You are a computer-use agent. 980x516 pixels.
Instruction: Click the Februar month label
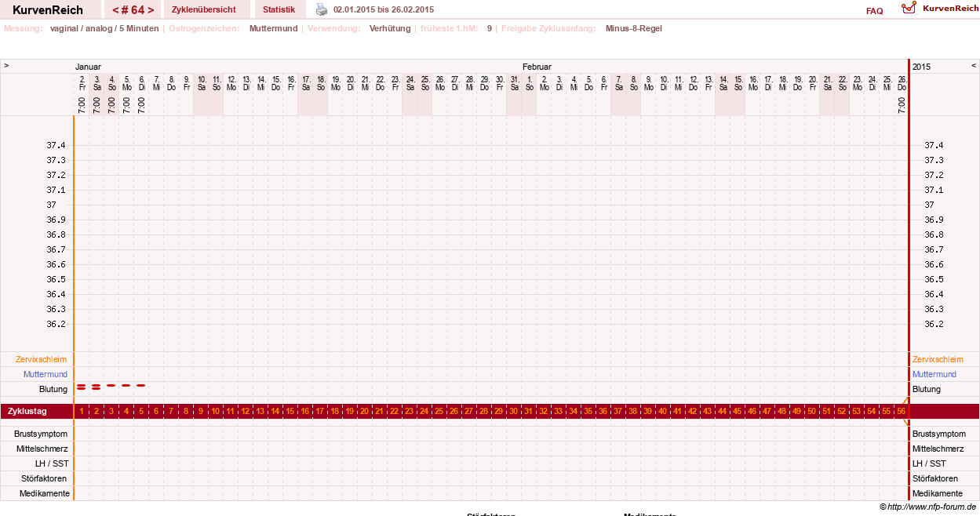click(537, 67)
